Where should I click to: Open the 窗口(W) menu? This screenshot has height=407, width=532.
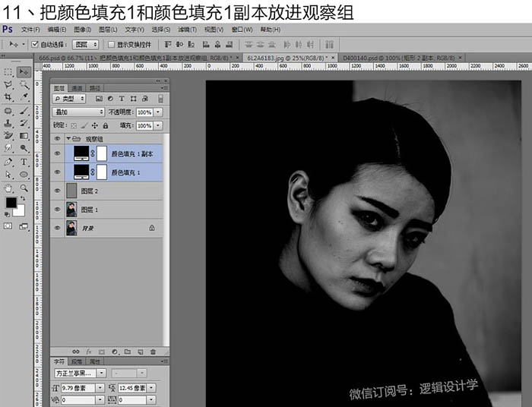click(242, 30)
